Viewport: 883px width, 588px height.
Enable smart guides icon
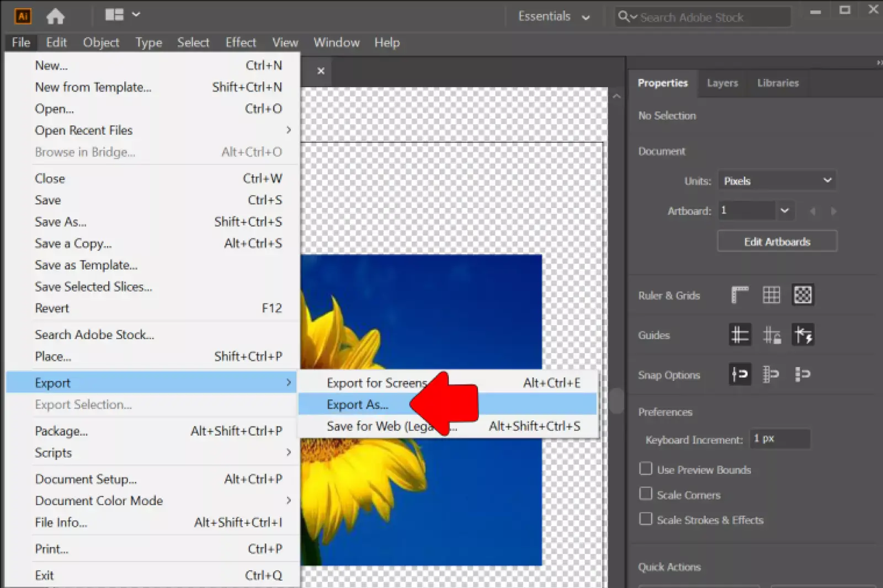pos(802,335)
